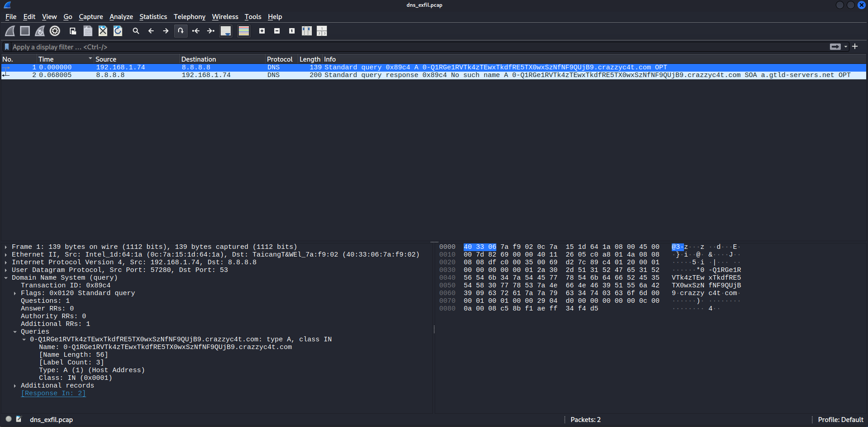The width and height of the screenshot is (868, 427).
Task: Collapse Domain Name System (query) row
Action: [5, 278]
